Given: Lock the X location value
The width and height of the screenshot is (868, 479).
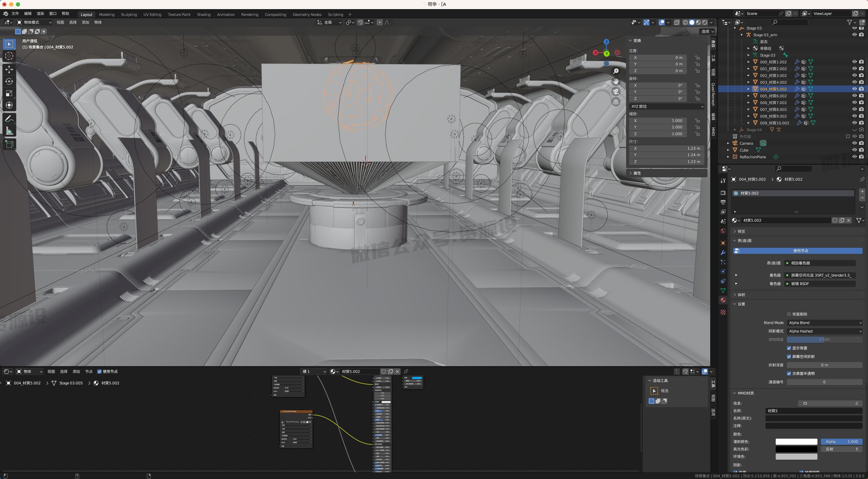Looking at the screenshot, I should pos(697,58).
